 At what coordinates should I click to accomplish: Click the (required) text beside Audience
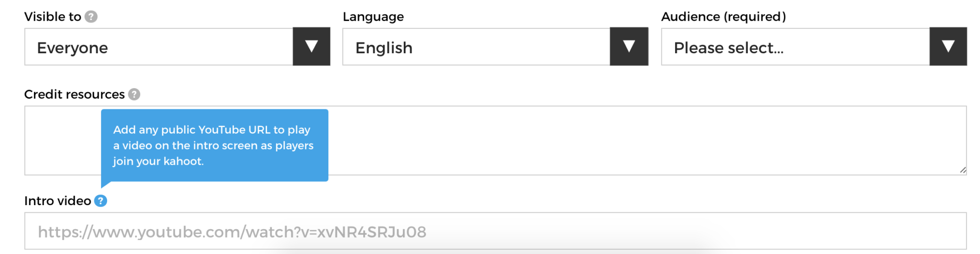pos(755,17)
